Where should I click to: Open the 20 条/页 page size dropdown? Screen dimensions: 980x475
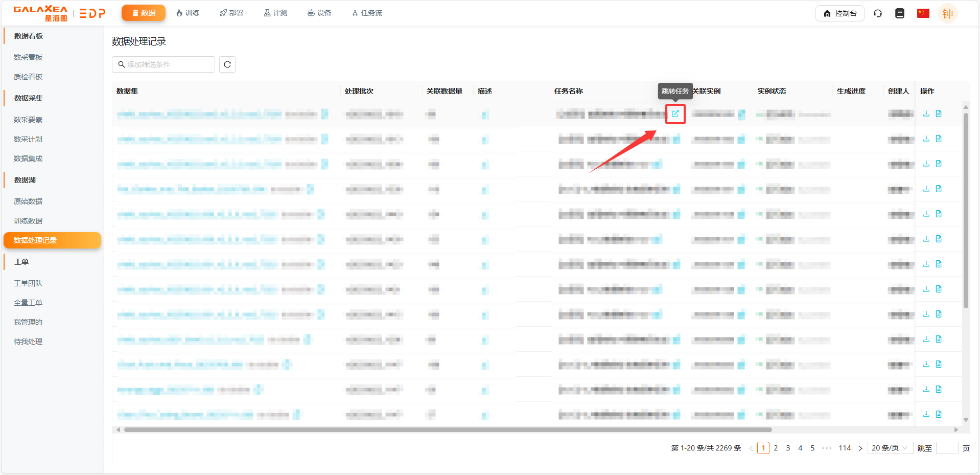point(890,448)
